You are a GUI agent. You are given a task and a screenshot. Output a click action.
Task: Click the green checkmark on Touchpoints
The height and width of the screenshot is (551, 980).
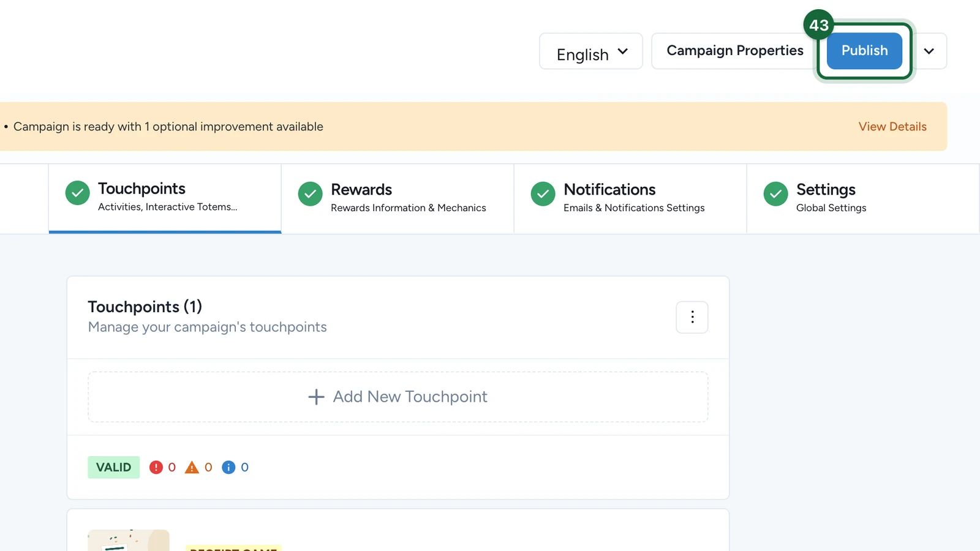[78, 193]
